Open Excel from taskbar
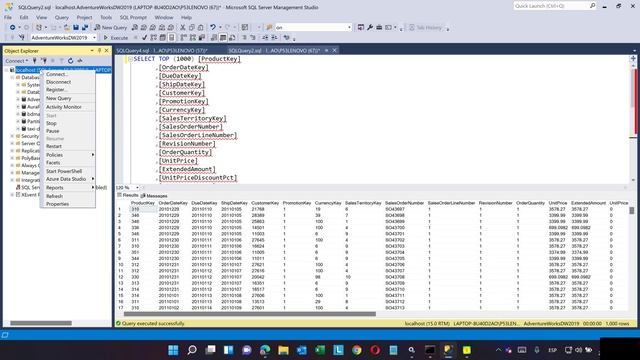The width and height of the screenshot is (640, 360). [320, 350]
